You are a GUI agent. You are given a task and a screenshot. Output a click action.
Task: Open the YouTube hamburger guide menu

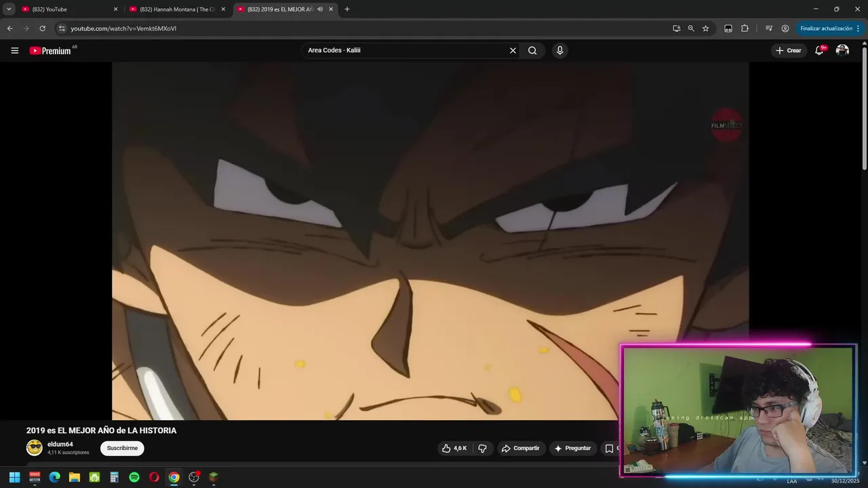(14, 50)
